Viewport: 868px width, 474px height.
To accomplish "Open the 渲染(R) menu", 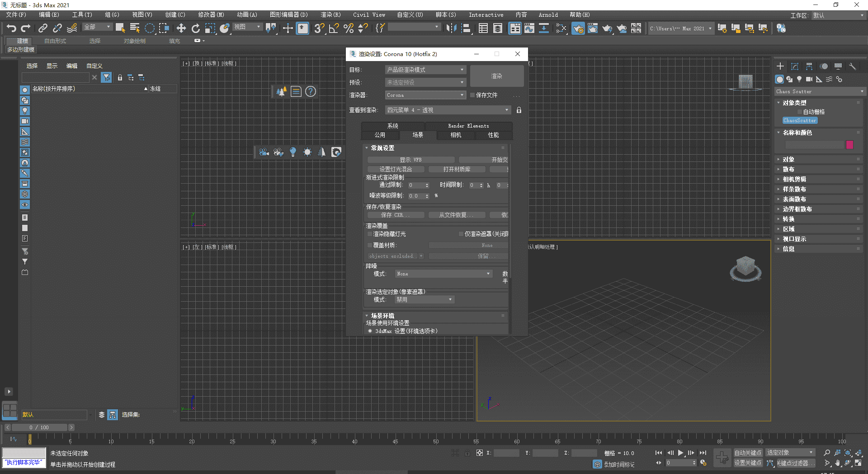I will 330,15.
